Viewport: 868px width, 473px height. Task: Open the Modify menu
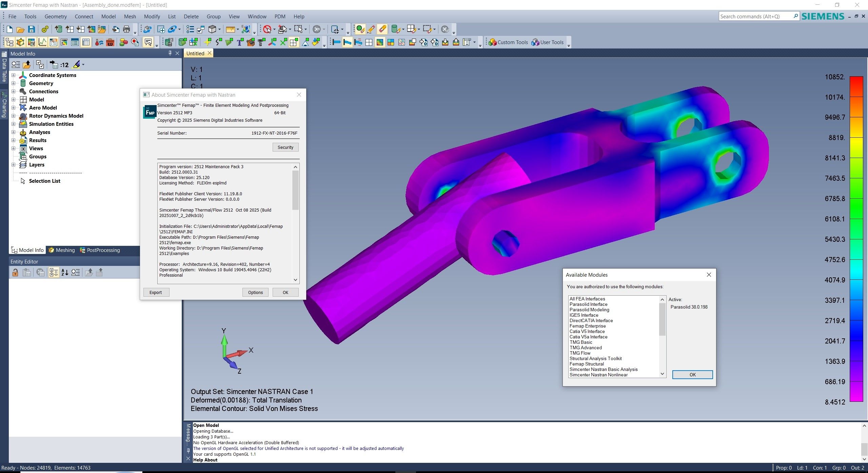click(152, 16)
